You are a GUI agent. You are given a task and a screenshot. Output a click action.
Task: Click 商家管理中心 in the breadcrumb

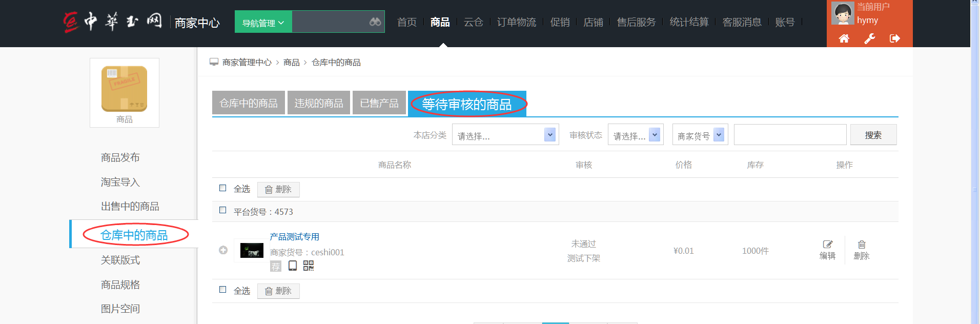[247, 62]
